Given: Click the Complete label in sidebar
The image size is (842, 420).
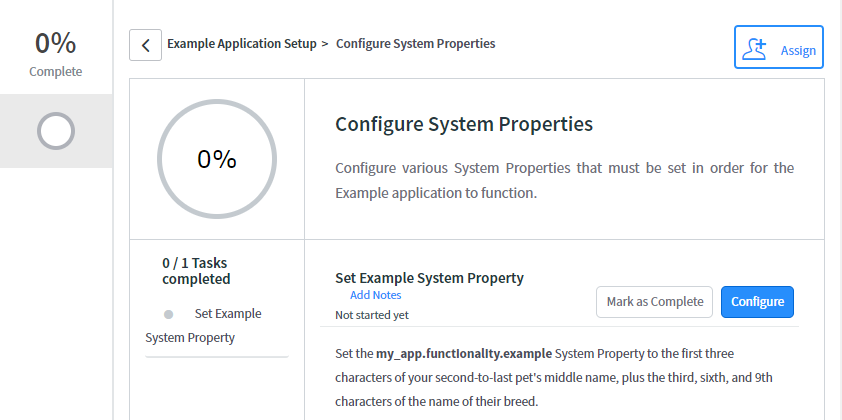Looking at the screenshot, I should pyautogui.click(x=56, y=72).
